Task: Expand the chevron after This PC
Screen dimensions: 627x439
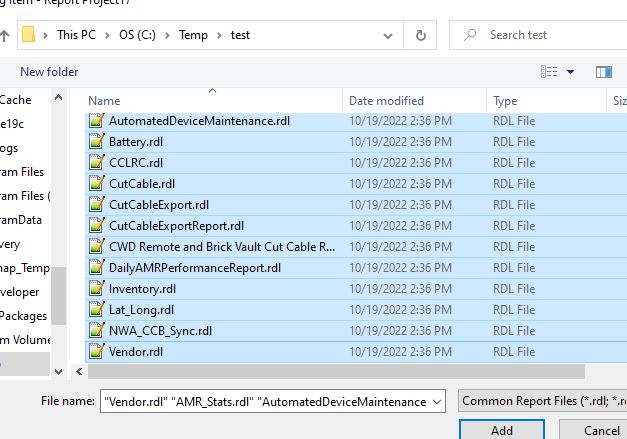Action: click(107, 36)
